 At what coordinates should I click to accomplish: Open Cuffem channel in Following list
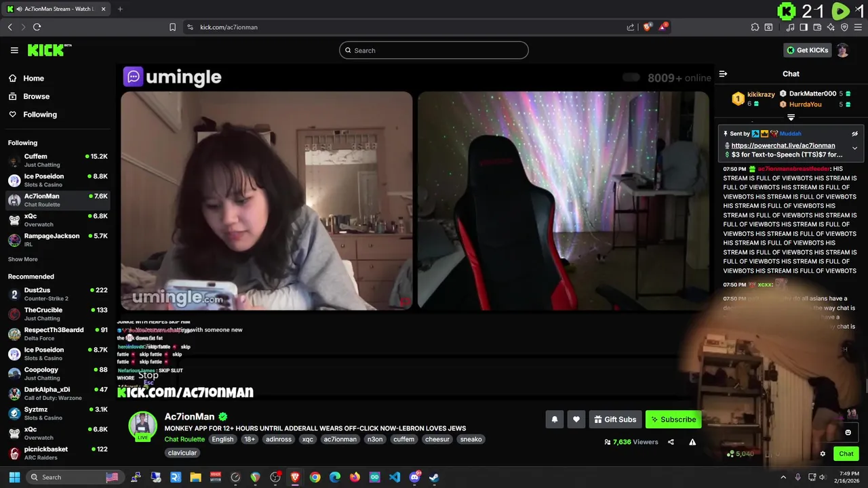(x=58, y=161)
